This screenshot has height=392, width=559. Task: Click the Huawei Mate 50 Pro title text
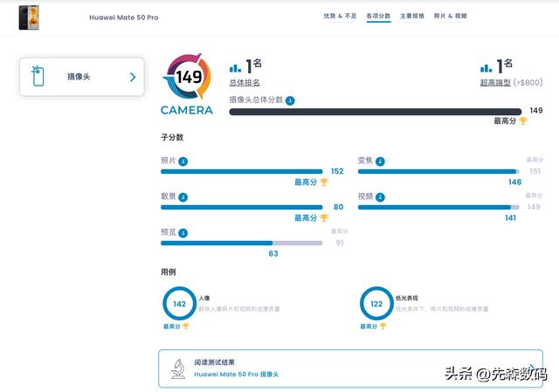coord(124,17)
